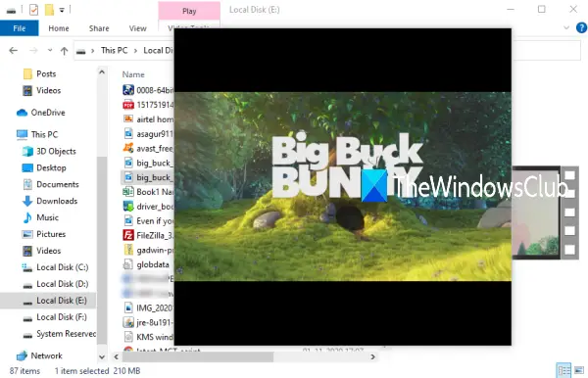Image resolution: width=588 pixels, height=378 pixels.
Task: Click the horizontal scrollbar thumb
Action: pos(198,357)
